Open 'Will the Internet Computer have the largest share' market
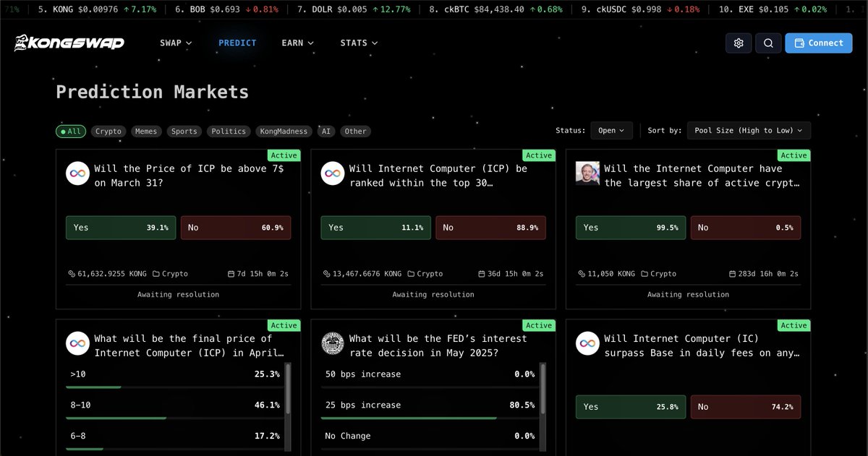The width and height of the screenshot is (868, 456). tap(702, 176)
